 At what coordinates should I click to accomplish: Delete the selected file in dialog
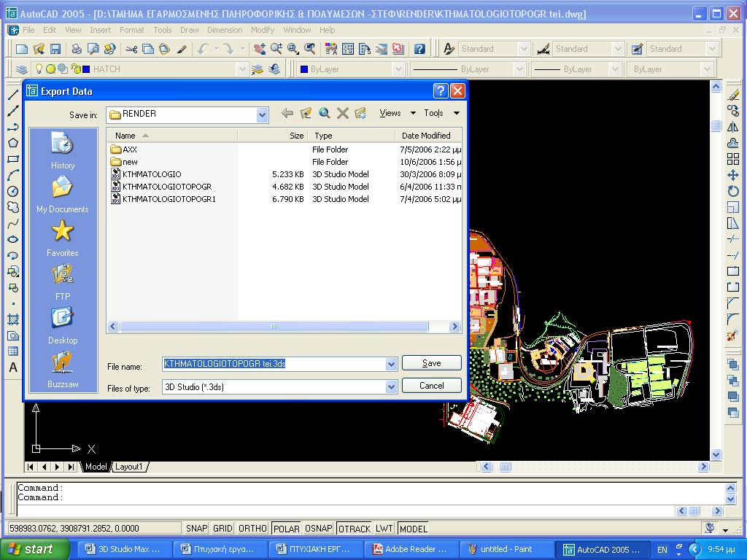pyautogui.click(x=343, y=113)
